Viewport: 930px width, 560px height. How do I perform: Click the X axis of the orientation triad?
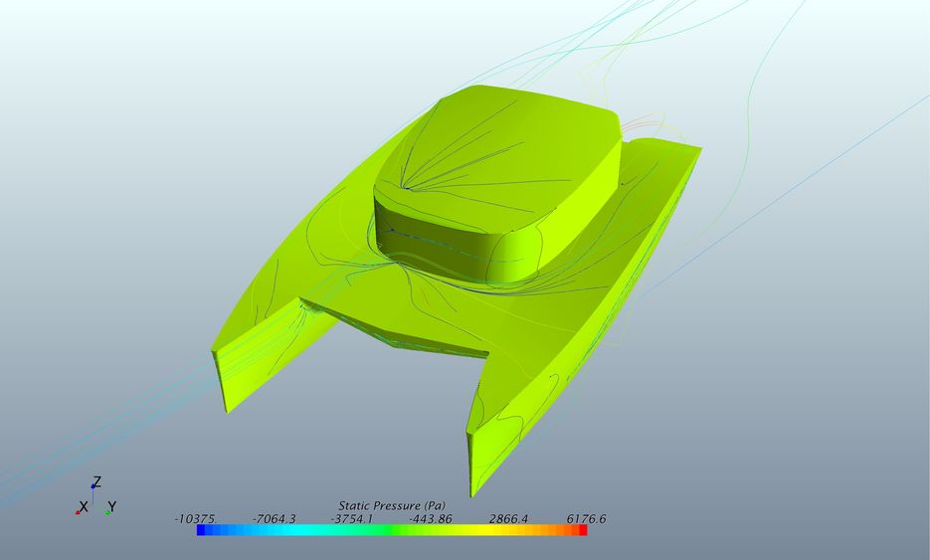[83, 507]
